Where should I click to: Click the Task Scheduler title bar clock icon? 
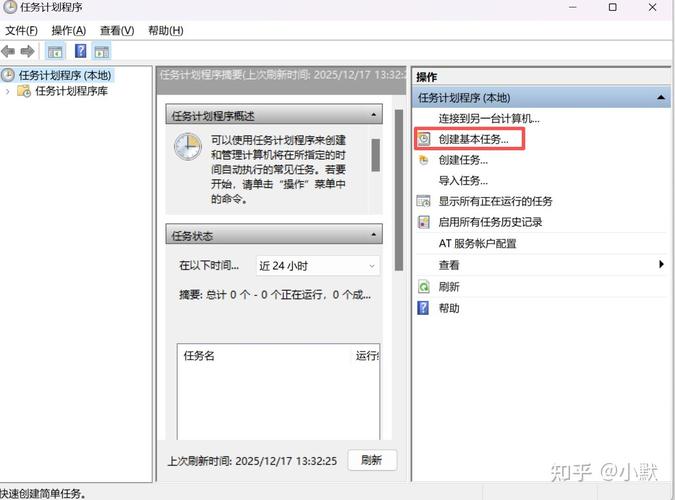(x=9, y=7)
